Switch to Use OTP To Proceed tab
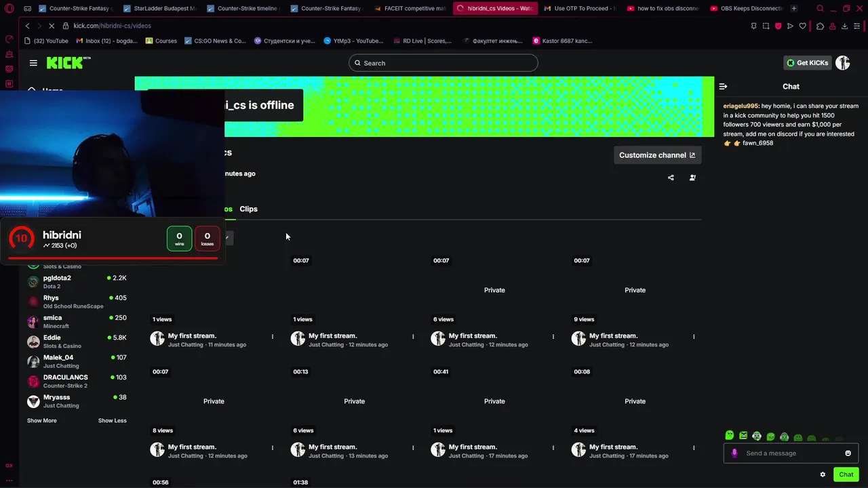868x488 pixels. click(x=580, y=9)
